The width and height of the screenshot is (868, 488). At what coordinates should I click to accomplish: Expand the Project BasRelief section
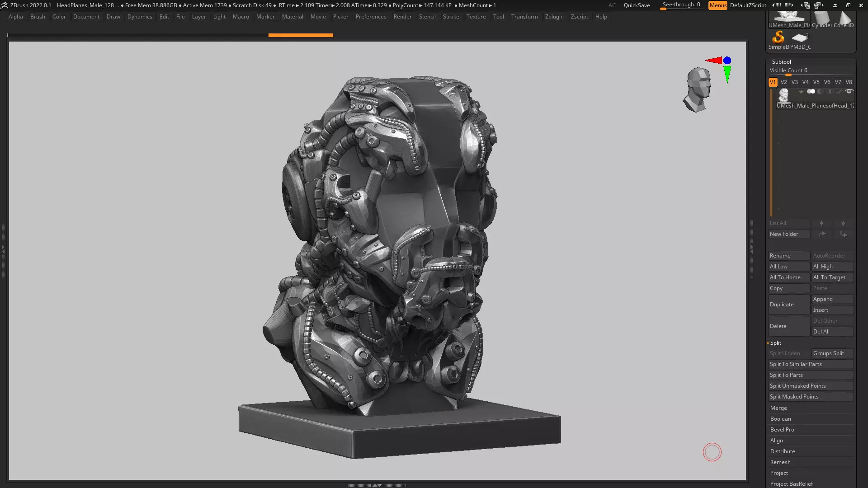(x=791, y=484)
